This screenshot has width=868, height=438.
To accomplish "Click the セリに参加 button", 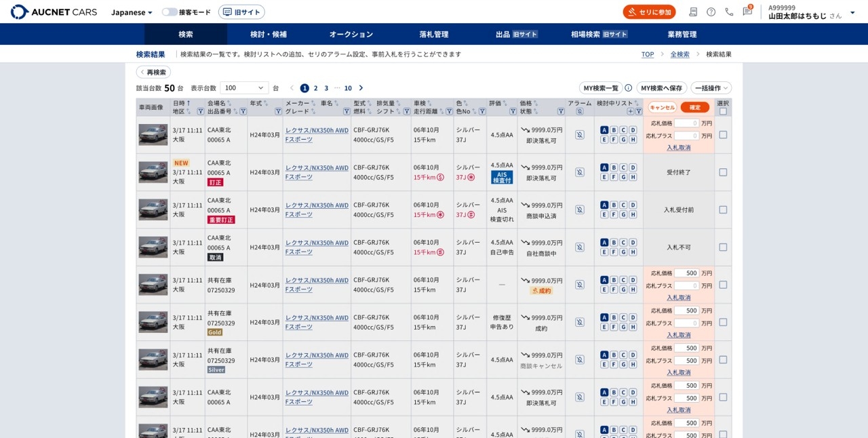I will point(649,12).
